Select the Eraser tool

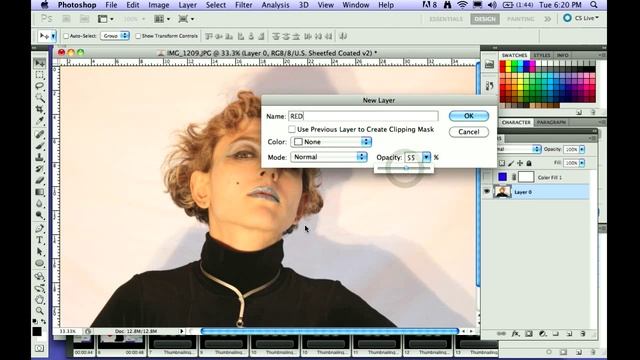click(x=40, y=180)
